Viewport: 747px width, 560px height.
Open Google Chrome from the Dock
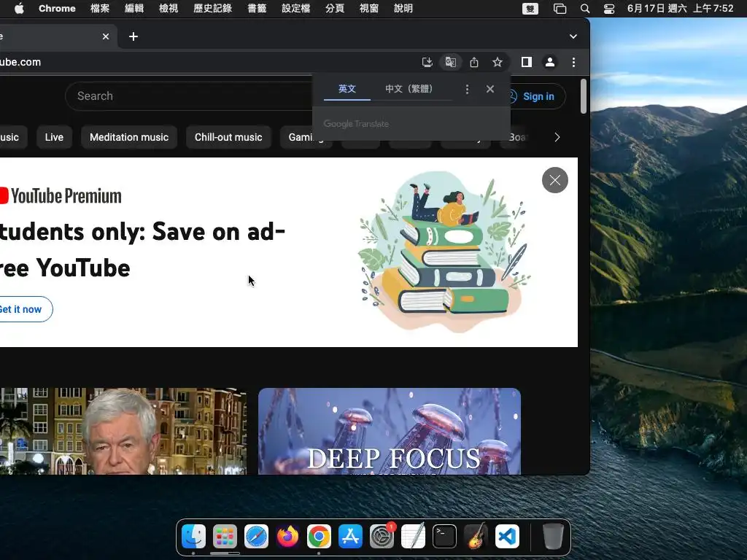[320, 537]
